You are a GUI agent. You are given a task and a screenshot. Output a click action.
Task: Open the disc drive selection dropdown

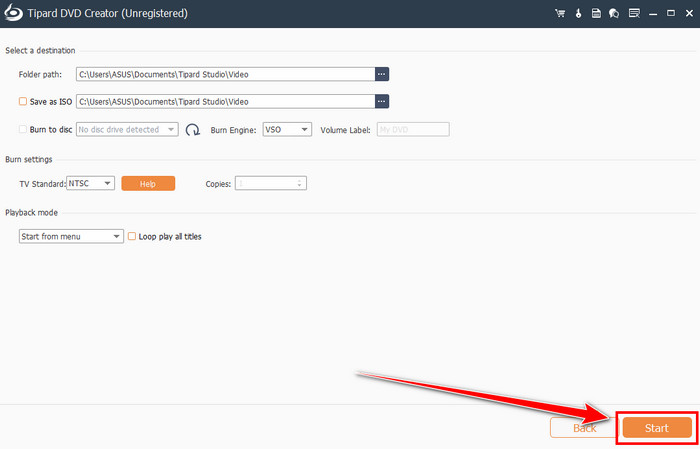click(x=127, y=130)
